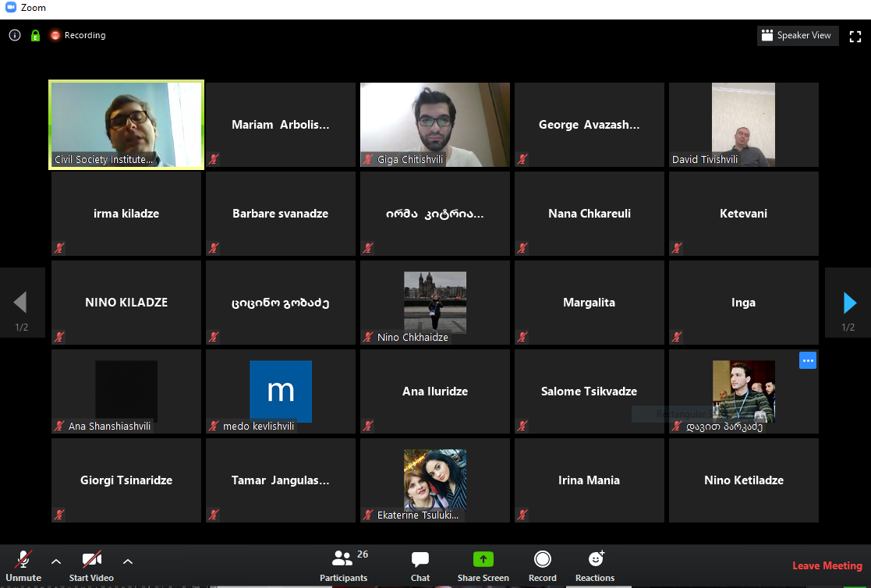Click muted mic icon on Giorgi Tsinaridze tile

click(x=59, y=515)
